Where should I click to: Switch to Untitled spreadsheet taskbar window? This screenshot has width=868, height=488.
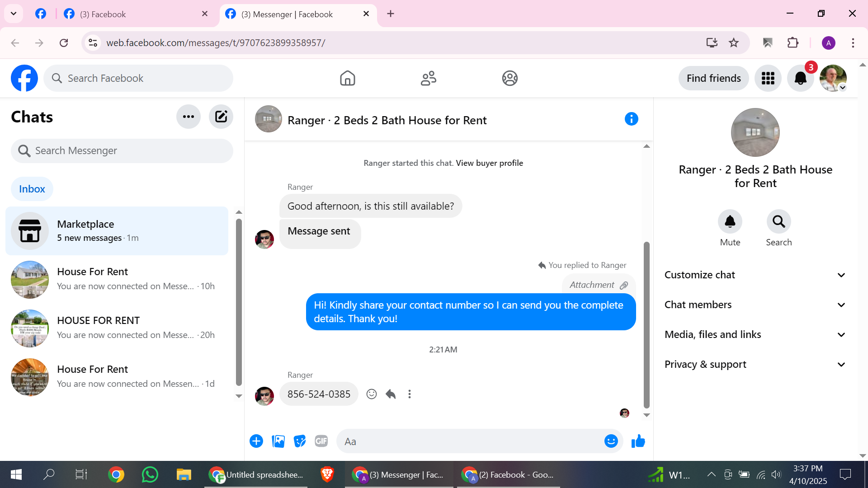click(x=256, y=474)
